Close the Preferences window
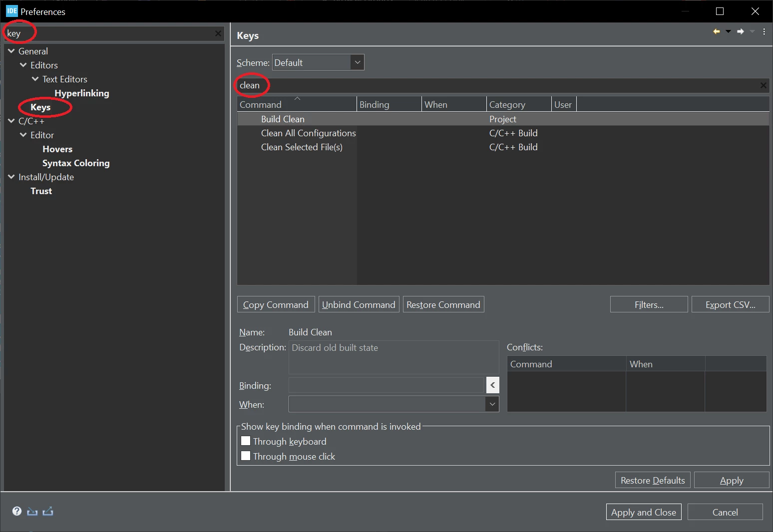The width and height of the screenshot is (773, 532). (x=755, y=11)
